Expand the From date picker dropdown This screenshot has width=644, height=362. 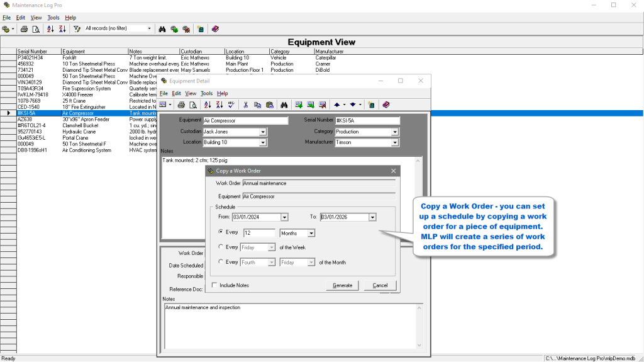(284, 217)
